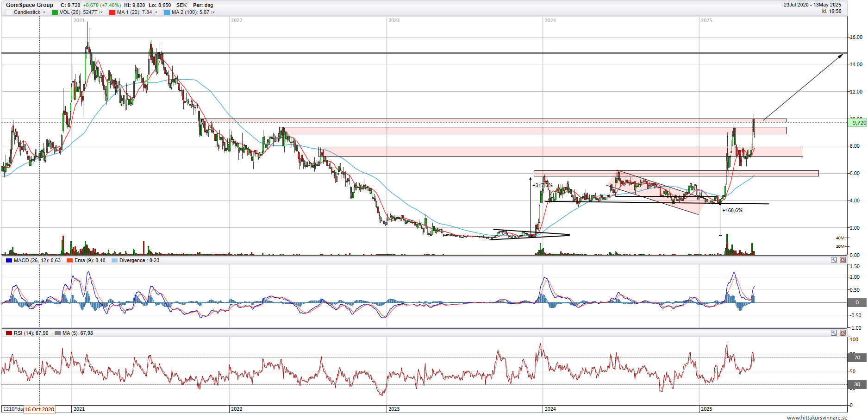The width and height of the screenshot is (868, 420).
Task: Click the '16 Oct 2020' date marker
Action: (x=39, y=409)
